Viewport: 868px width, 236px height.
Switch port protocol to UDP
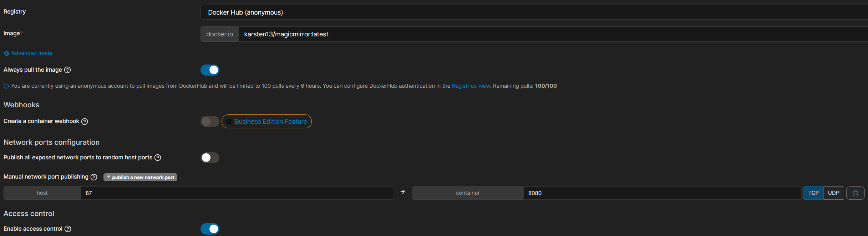(833, 193)
